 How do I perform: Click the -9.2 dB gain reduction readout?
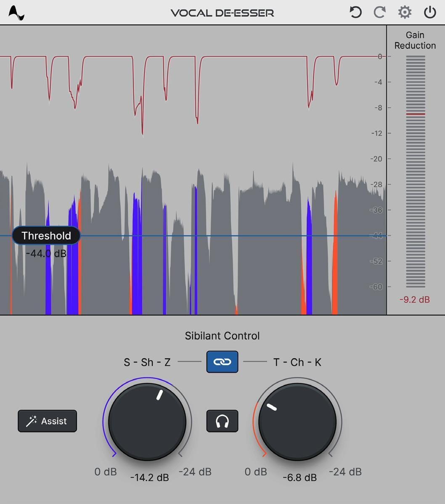pyautogui.click(x=414, y=300)
